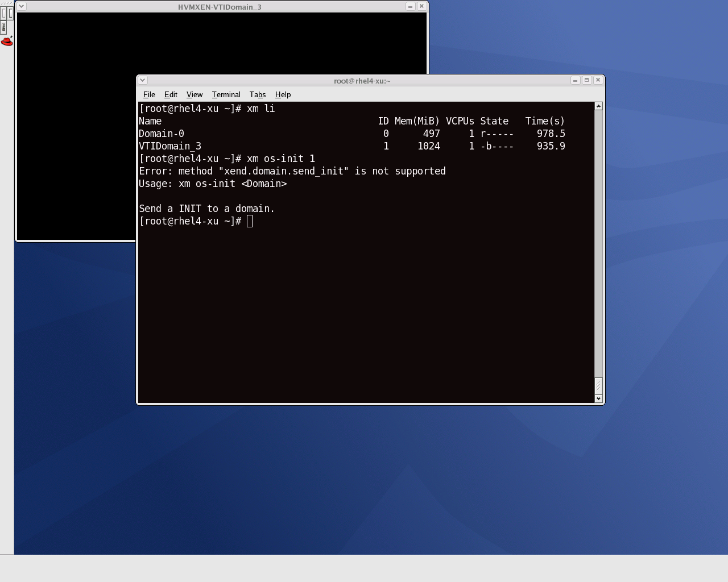Viewport: 728px width, 582px height.
Task: Click the panel grip handle above the window buttons
Action: 7,3
